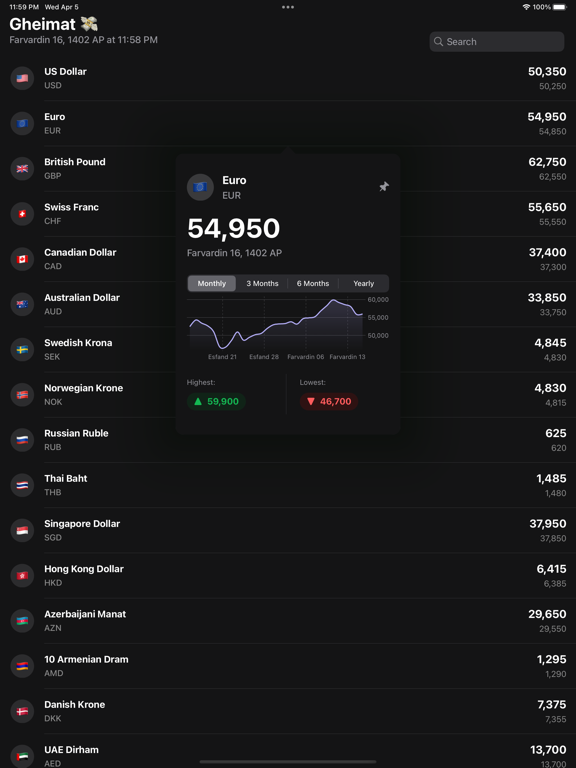This screenshot has height=768, width=576.
Task: Tap the Wi-Fi status icon
Action: pos(527,7)
